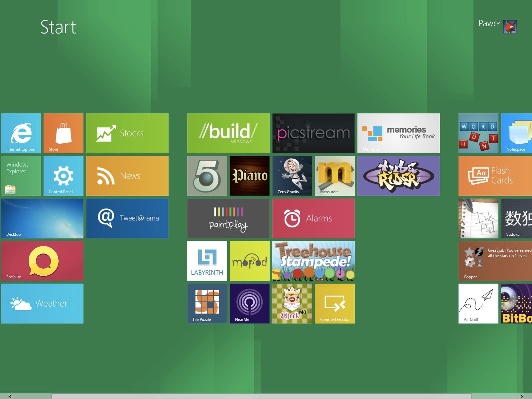Click the left scroll arrow
Screen dimensions: 532x399
[x=11, y=396]
